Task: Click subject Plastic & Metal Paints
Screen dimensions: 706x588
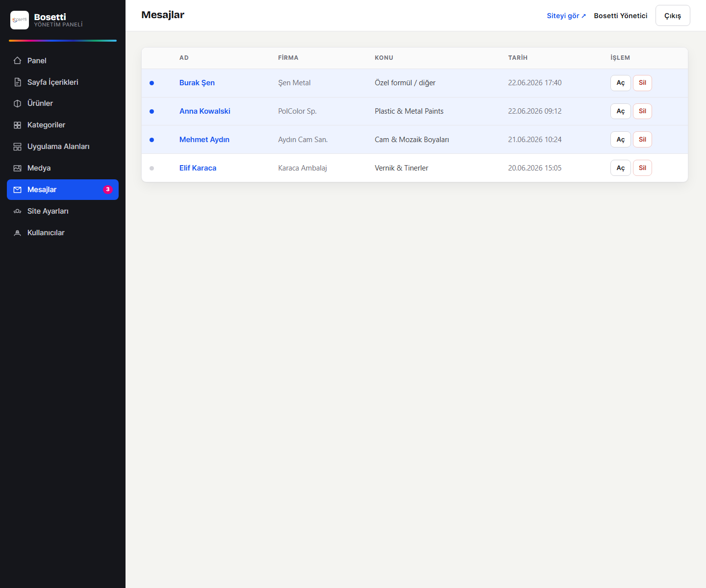Action: [409, 111]
